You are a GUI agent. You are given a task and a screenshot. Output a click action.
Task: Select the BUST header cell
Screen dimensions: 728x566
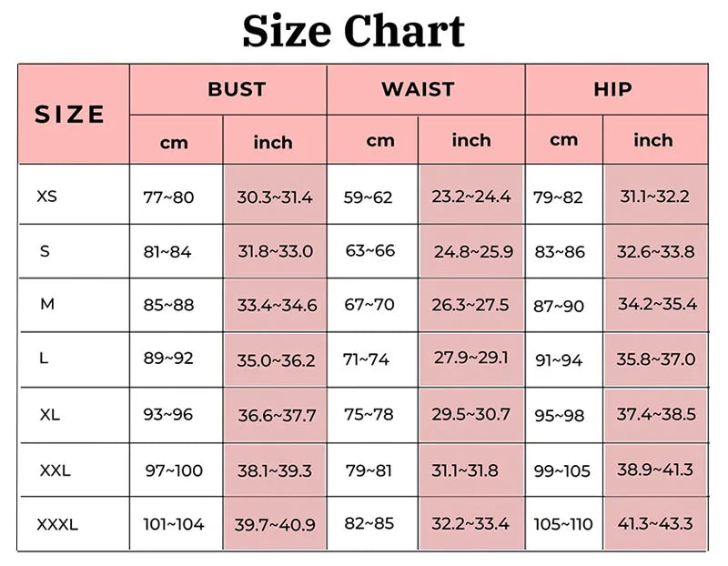click(x=237, y=89)
